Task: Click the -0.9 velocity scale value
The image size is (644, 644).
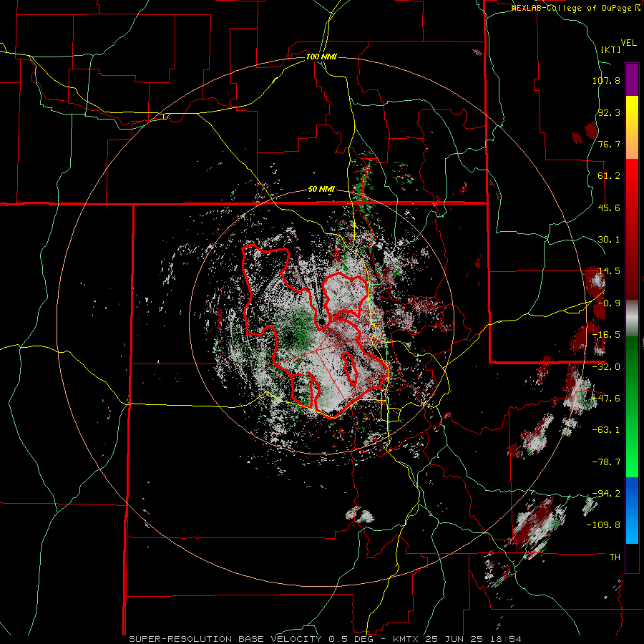Action: 609,303
